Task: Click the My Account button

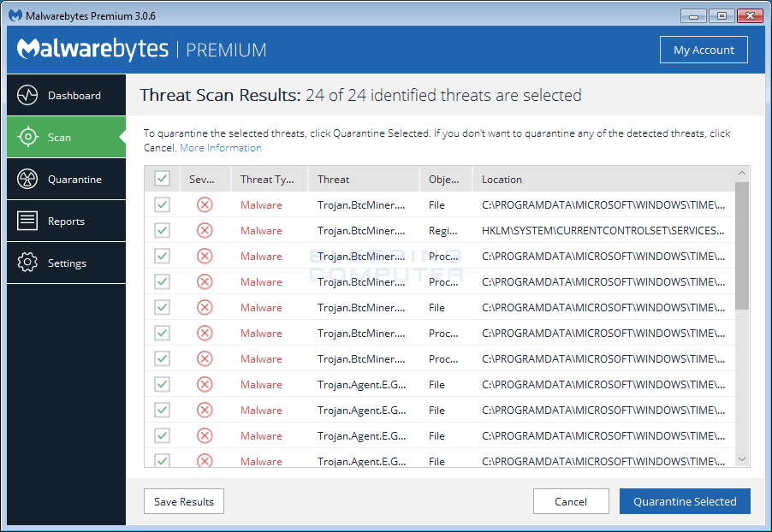Action: click(704, 50)
